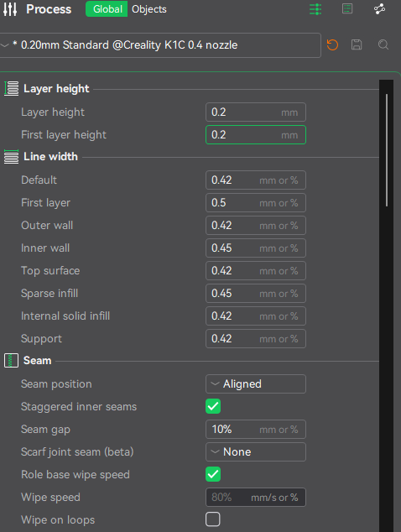Screen dimensions: 401x532
Task: Open the compare presets list icon
Action: pyautogui.click(x=347, y=9)
